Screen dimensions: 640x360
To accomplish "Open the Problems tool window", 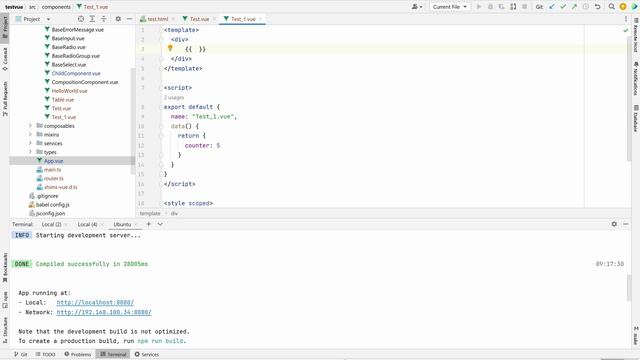I will [78, 354].
